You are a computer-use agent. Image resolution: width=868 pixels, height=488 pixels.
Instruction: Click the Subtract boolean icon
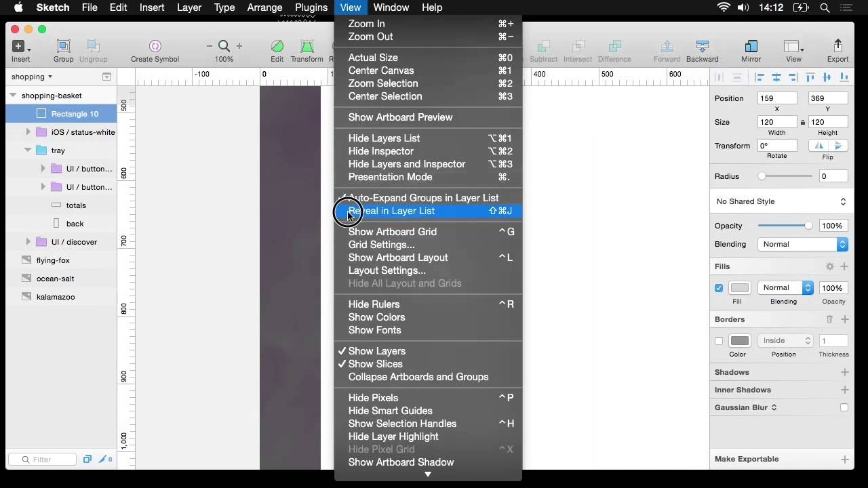pyautogui.click(x=543, y=47)
